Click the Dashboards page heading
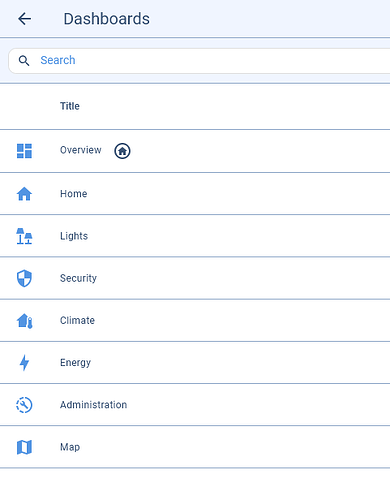 [107, 19]
